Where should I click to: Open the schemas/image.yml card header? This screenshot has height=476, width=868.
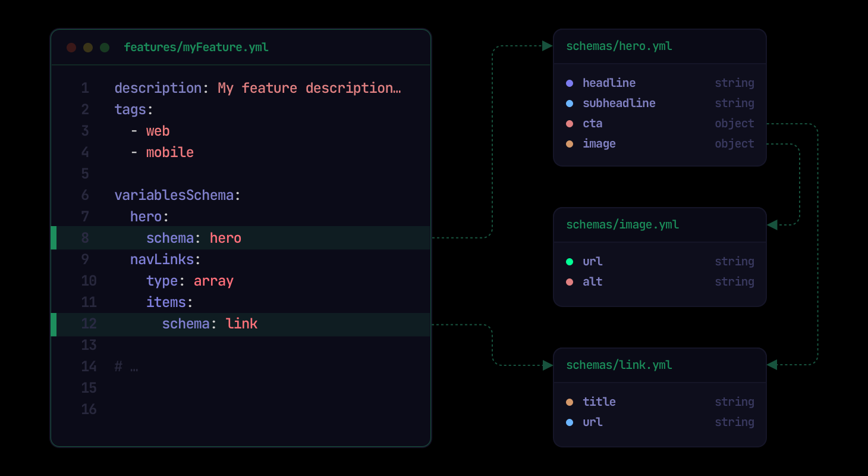click(622, 225)
